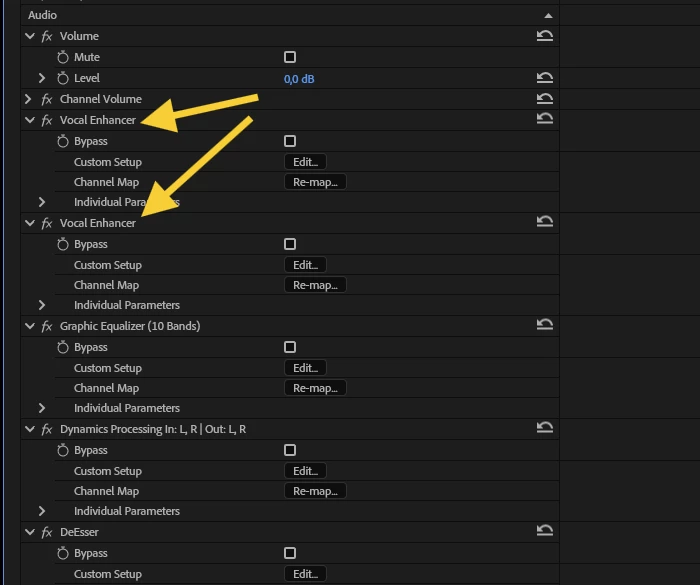Screen dimensions: 700x585
Task: Reset the DeEsser effect
Action: click(545, 531)
